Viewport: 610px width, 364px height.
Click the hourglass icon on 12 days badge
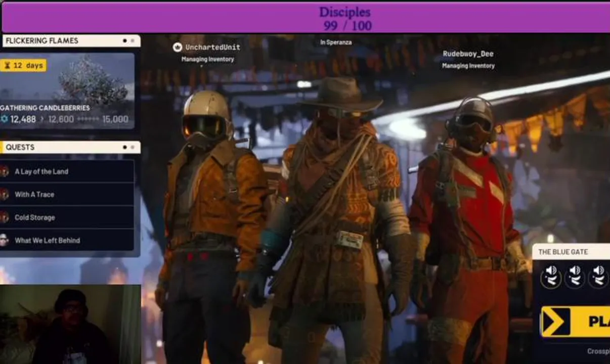(7, 66)
